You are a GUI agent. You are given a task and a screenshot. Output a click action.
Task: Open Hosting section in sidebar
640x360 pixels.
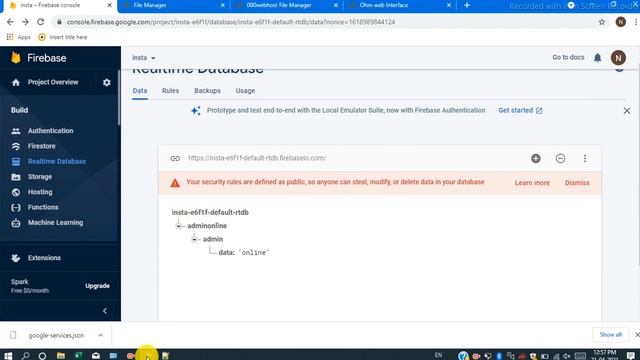point(40,192)
